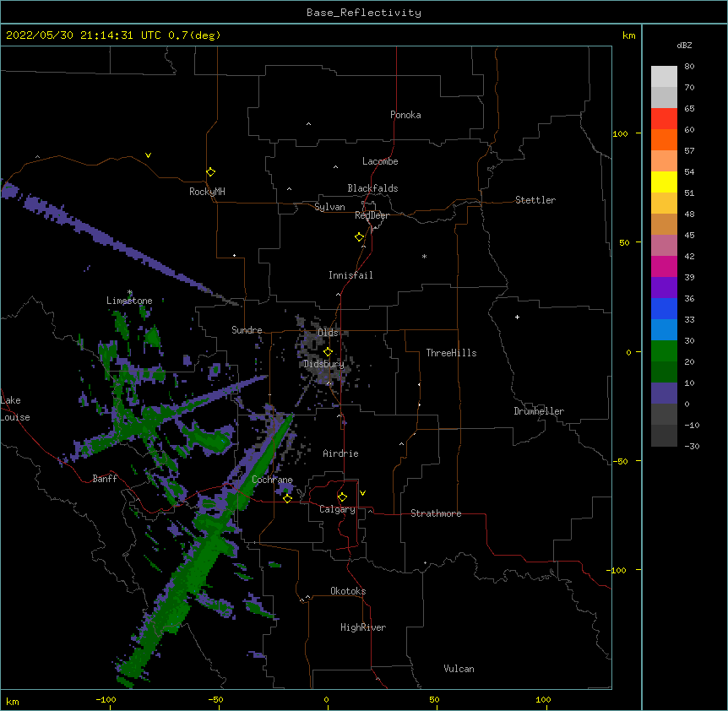This screenshot has width=728, height=711.
Task: Click the Limestone label
Action: 129,301
